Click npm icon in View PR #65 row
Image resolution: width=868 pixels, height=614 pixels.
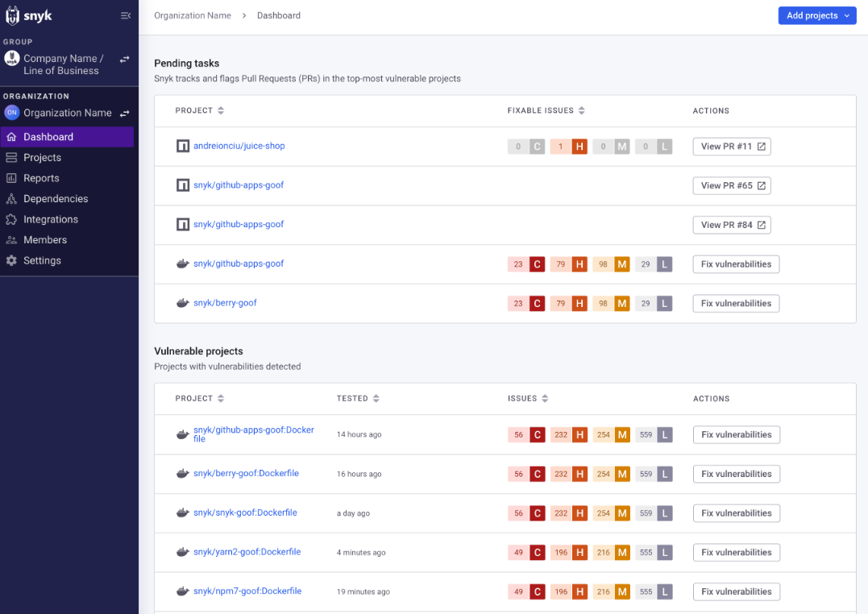coord(183,185)
